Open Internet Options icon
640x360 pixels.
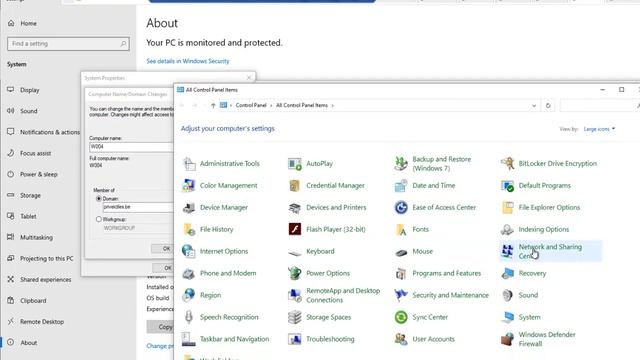pyautogui.click(x=189, y=251)
